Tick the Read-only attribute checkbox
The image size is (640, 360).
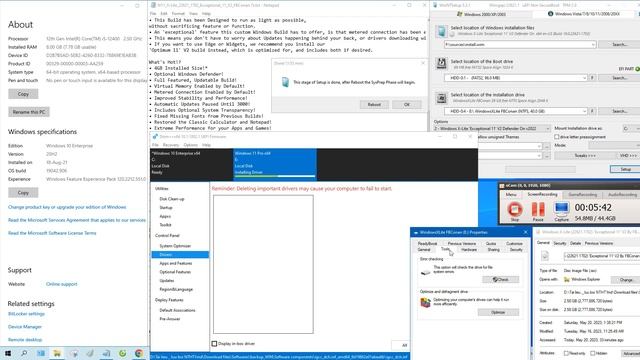pos(566,353)
